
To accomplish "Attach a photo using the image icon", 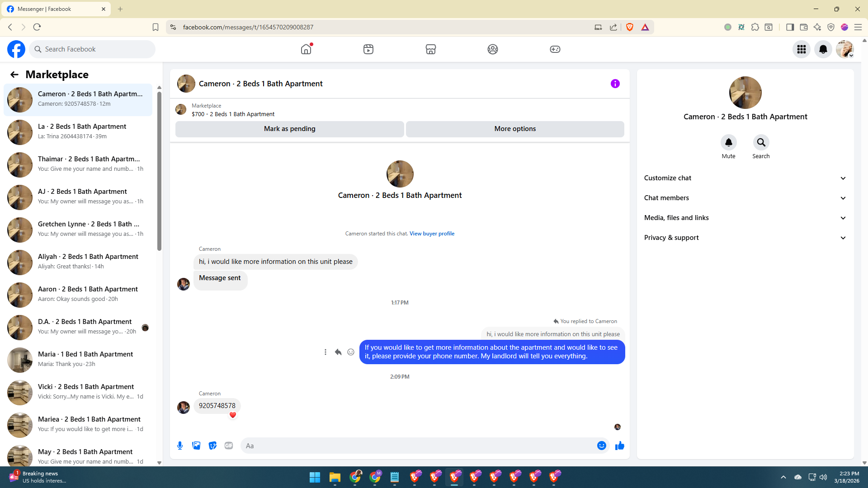I will [x=196, y=446].
